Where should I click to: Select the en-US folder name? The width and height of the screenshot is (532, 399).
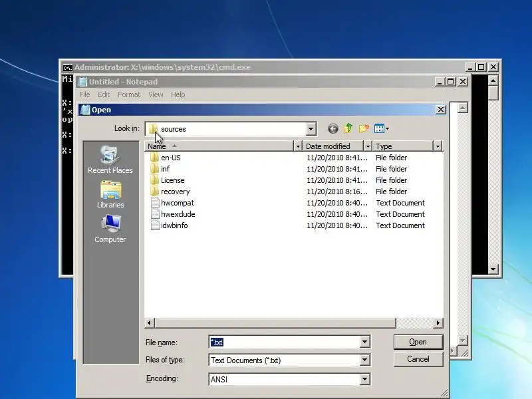171,158
